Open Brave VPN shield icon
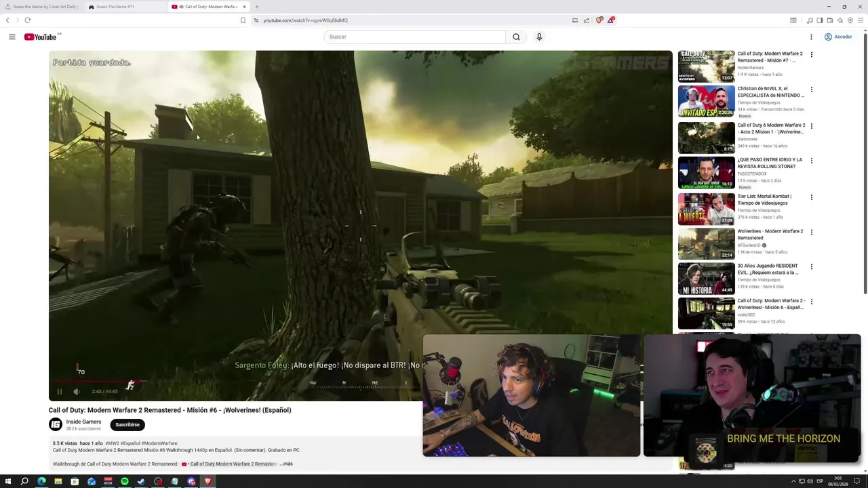This screenshot has width=868, height=488. (x=850, y=20)
